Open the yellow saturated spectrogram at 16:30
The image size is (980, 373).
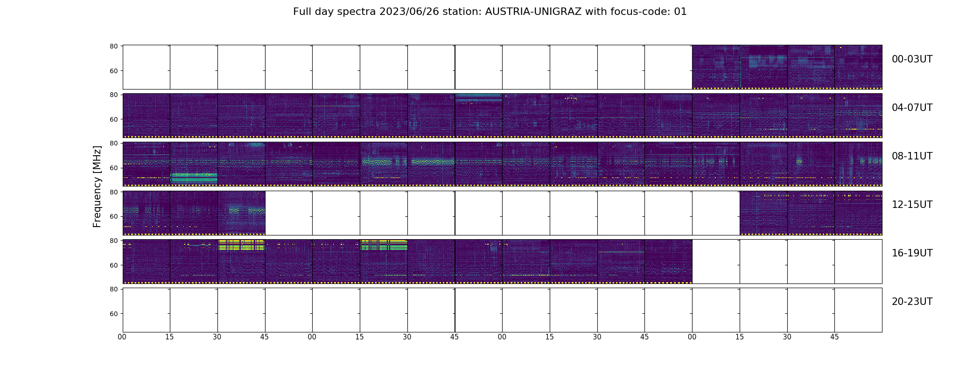(x=241, y=261)
